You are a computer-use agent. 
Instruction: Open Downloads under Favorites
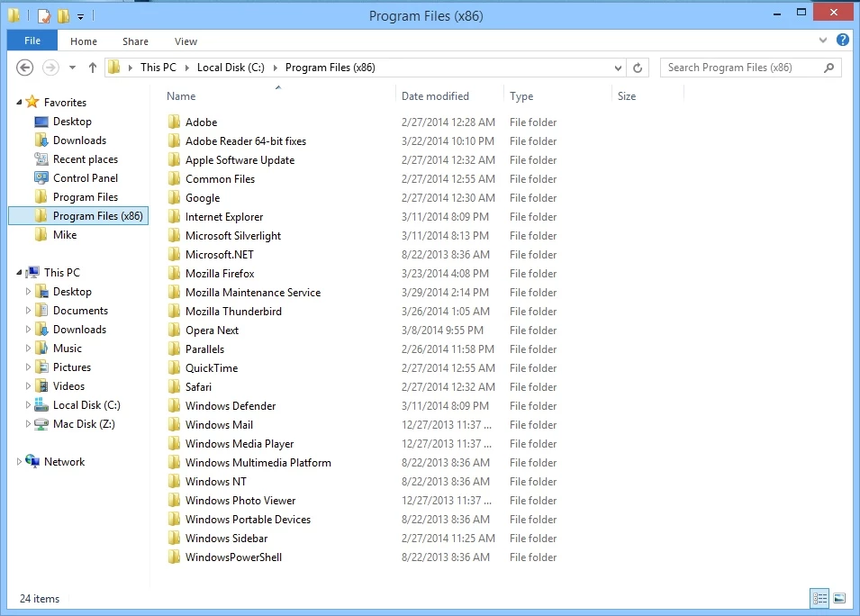(79, 140)
